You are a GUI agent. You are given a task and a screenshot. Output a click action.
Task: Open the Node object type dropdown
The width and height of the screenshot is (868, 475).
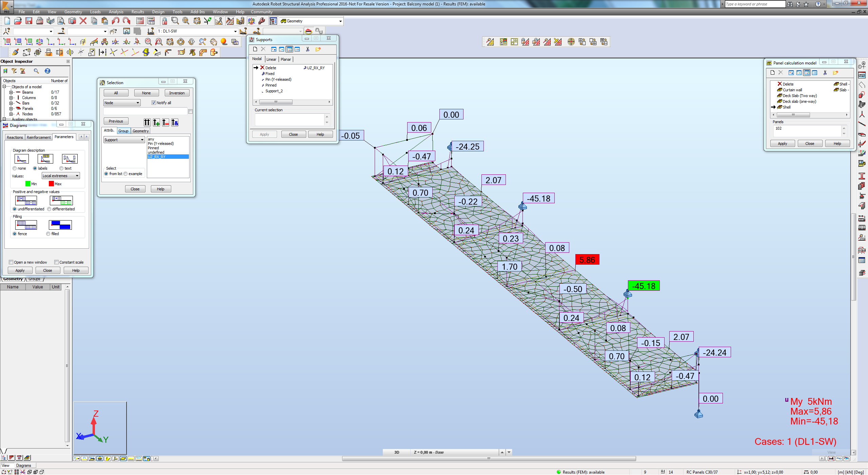tap(122, 103)
